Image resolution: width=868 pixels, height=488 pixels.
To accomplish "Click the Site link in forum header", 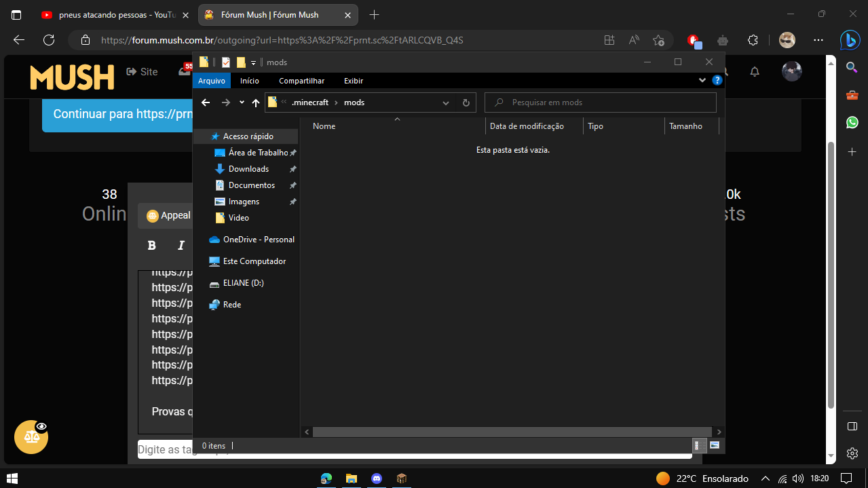I will click(142, 72).
